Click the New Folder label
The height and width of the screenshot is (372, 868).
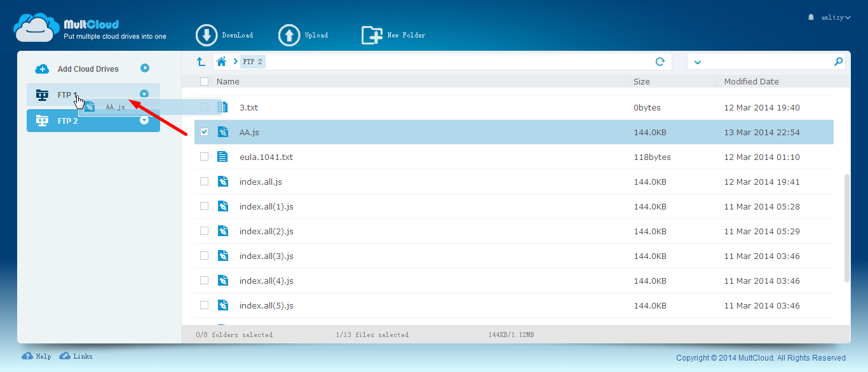[x=407, y=36]
